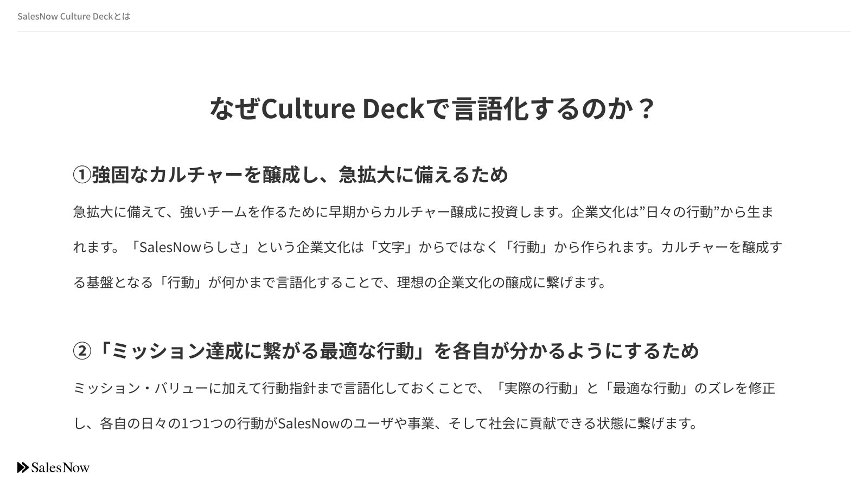The width and height of the screenshot is (868, 488).
Task: Click the SalesNow double-arrow logo icon
Action: coord(23,467)
